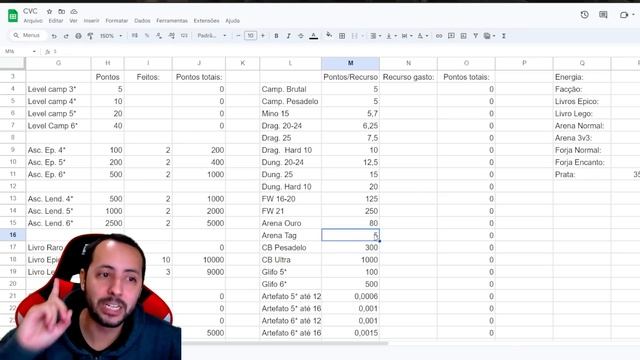Open the Google Sheets home logo
The width and height of the screenshot is (640, 360).
tap(13, 16)
